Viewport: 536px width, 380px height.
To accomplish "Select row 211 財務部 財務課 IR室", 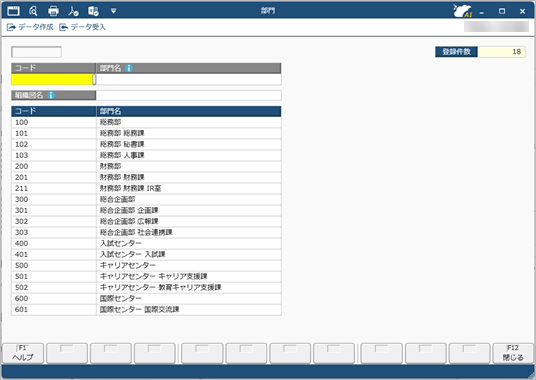I will point(146,188).
